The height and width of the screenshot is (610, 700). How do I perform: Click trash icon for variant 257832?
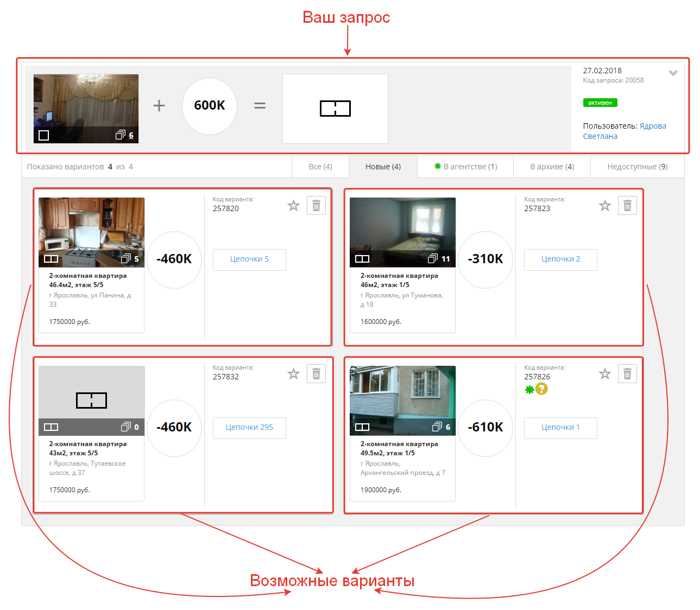pyautogui.click(x=316, y=374)
